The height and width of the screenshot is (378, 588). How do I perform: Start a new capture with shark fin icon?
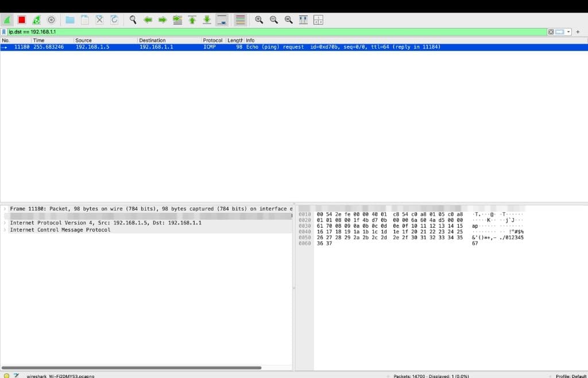tap(7, 20)
